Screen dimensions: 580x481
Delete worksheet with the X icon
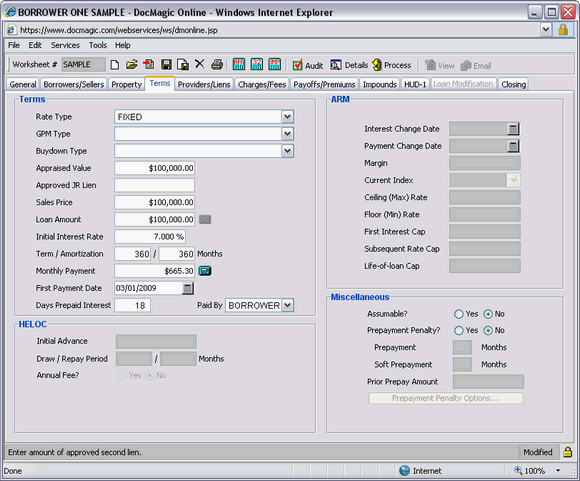(x=200, y=64)
